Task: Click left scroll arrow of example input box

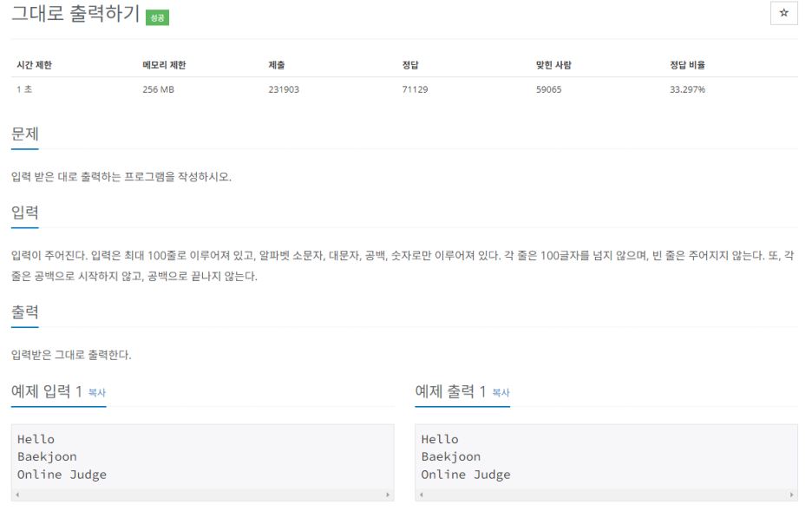Action: [x=17, y=495]
